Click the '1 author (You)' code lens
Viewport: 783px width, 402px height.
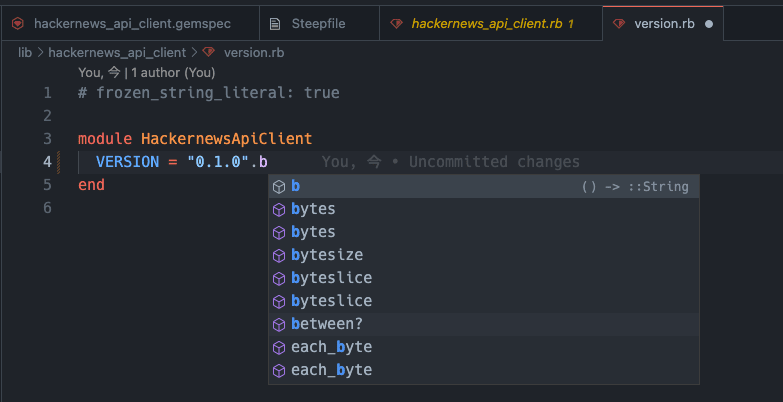pyautogui.click(x=173, y=72)
